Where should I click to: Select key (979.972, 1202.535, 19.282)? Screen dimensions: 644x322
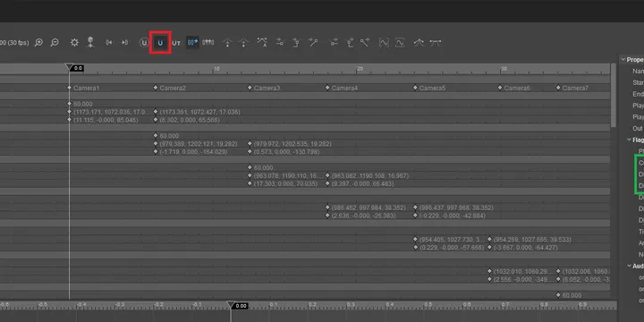[250, 143]
